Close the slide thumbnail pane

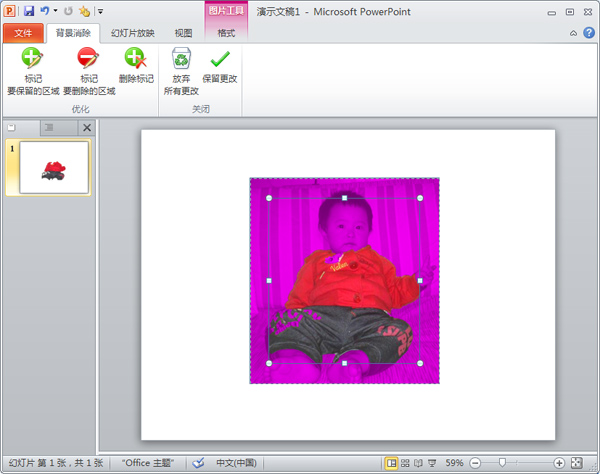click(x=87, y=128)
